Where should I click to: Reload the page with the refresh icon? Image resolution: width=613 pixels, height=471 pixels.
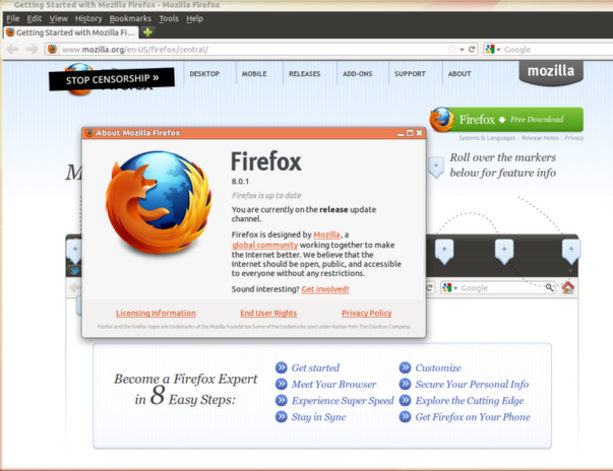pos(472,49)
